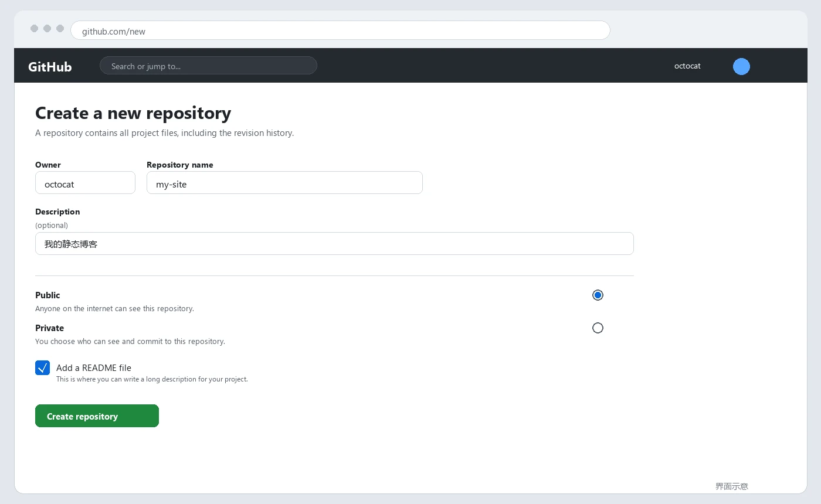This screenshot has width=821, height=504.
Task: Select the Public radio button
Action: (x=598, y=295)
